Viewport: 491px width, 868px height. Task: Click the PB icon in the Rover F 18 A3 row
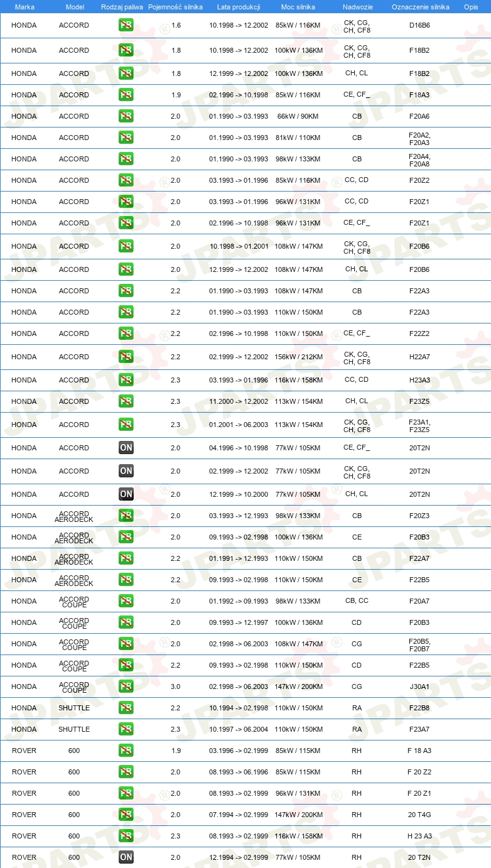(126, 751)
